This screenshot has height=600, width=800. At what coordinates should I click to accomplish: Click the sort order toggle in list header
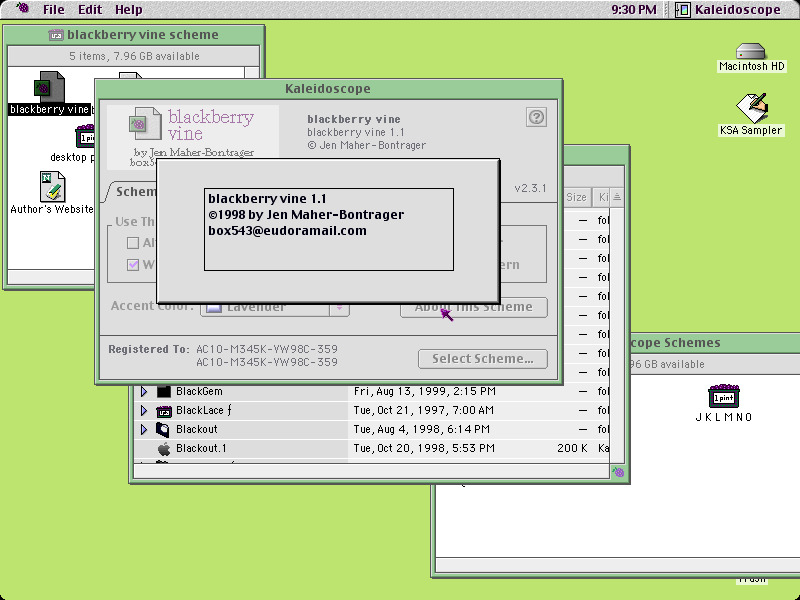(617, 197)
